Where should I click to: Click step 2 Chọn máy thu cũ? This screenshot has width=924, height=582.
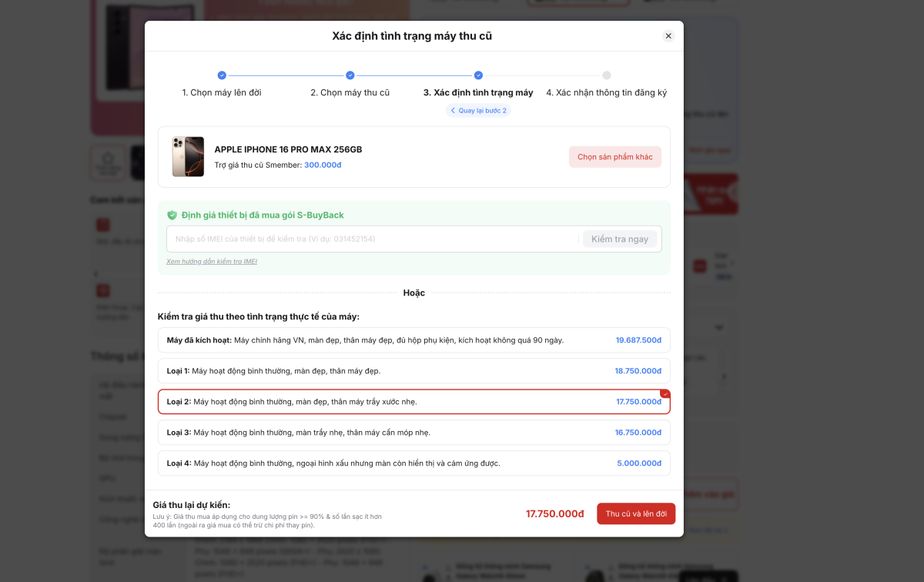click(350, 92)
